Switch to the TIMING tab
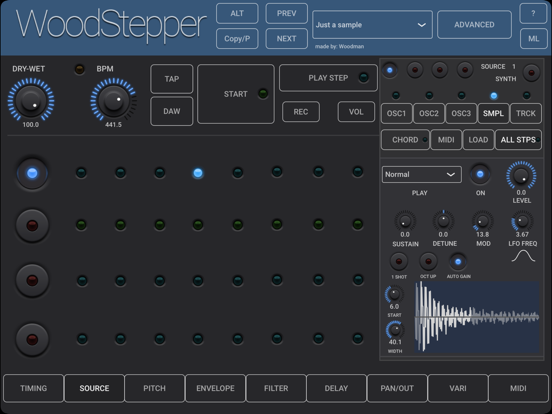 point(33,388)
